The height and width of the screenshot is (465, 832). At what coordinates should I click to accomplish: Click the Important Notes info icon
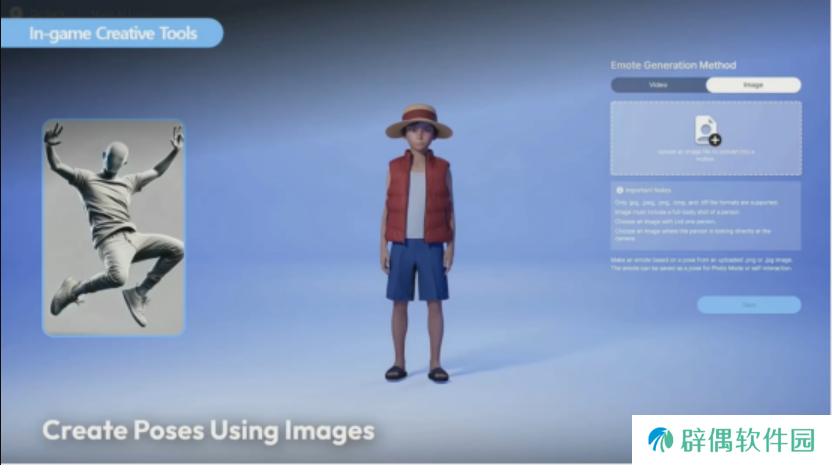tap(619, 190)
